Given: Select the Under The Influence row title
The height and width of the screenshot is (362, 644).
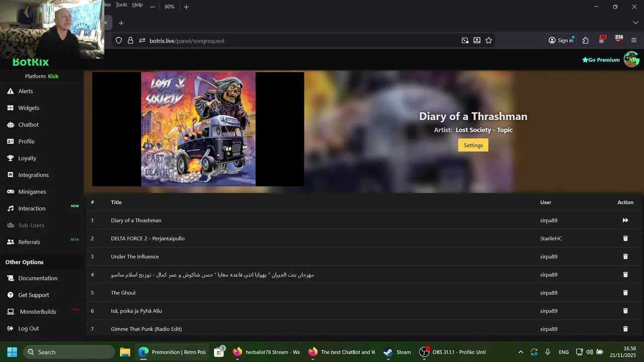Looking at the screenshot, I should 135,256.
